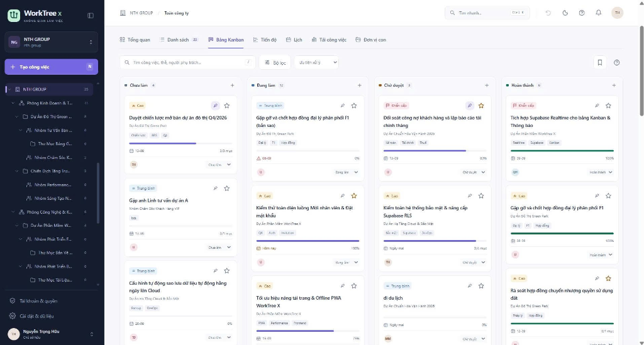Add a task to the Đang làm column
Viewport: 644px width, 345px height.
(359, 85)
